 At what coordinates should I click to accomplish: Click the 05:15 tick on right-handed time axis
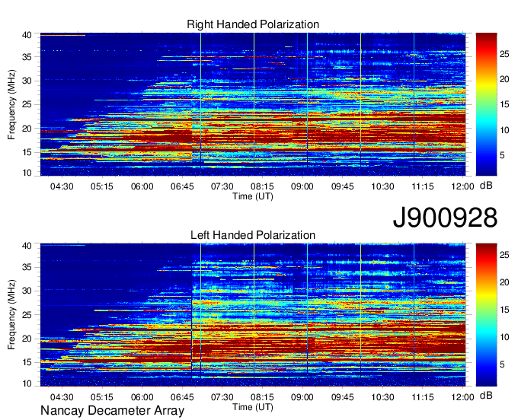102,186
